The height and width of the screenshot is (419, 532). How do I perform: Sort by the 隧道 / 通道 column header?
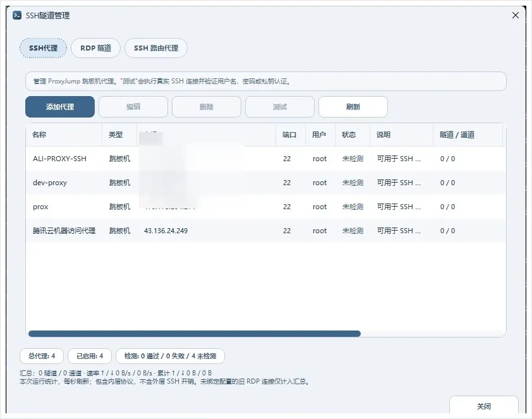[468, 135]
